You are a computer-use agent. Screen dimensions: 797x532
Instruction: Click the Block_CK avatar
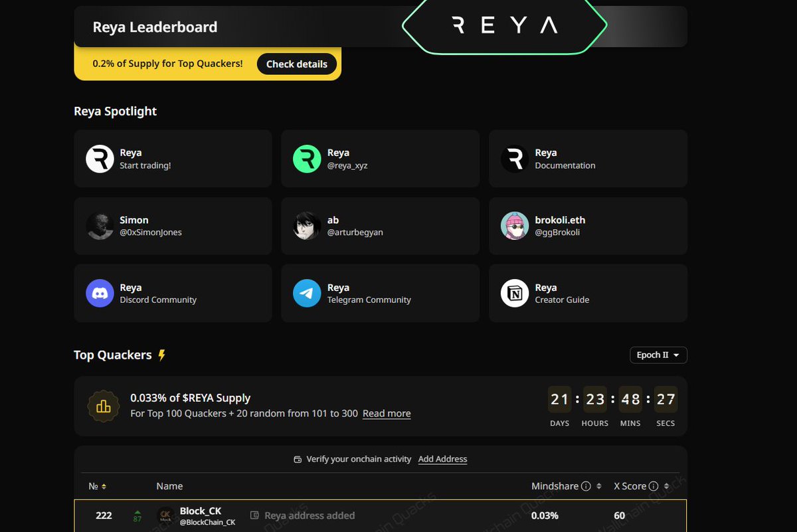pos(165,516)
